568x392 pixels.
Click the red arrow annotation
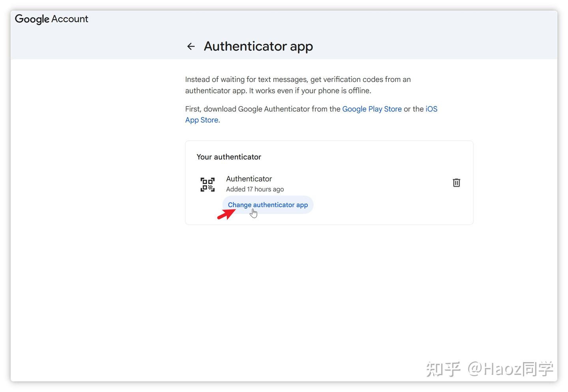226,214
